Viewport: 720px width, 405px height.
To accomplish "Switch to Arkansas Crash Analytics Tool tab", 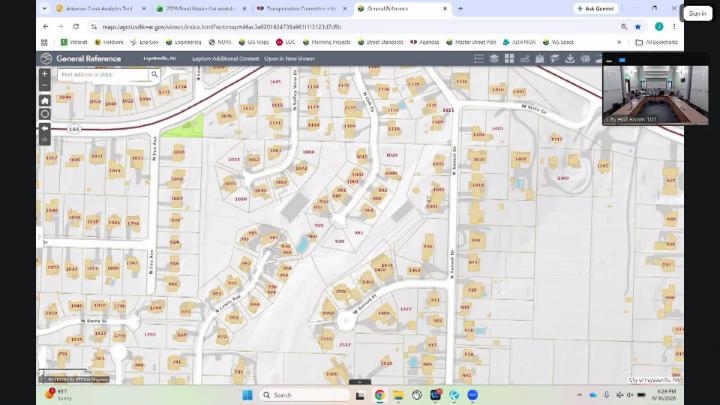I will click(x=99, y=8).
